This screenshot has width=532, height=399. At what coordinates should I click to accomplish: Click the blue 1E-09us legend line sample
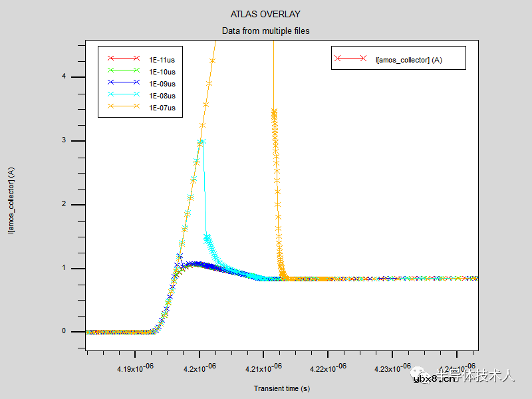(123, 82)
